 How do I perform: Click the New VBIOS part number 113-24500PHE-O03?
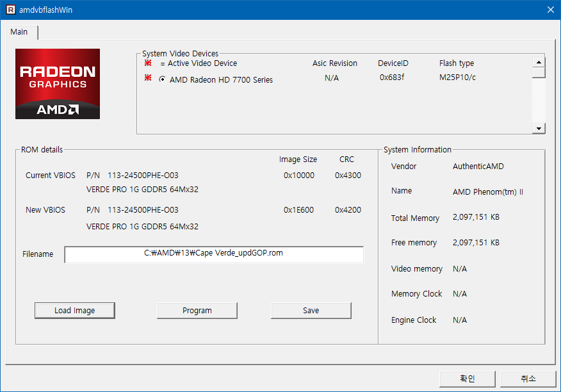[143, 210]
